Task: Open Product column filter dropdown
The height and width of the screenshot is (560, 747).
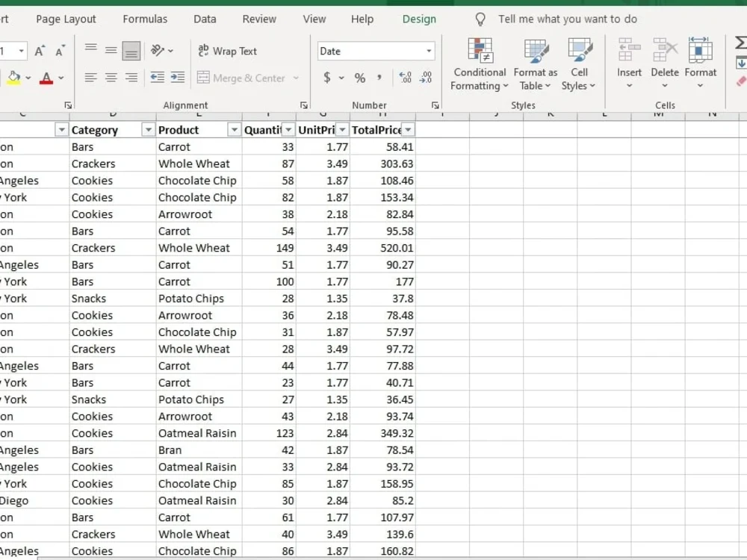Action: tap(234, 129)
